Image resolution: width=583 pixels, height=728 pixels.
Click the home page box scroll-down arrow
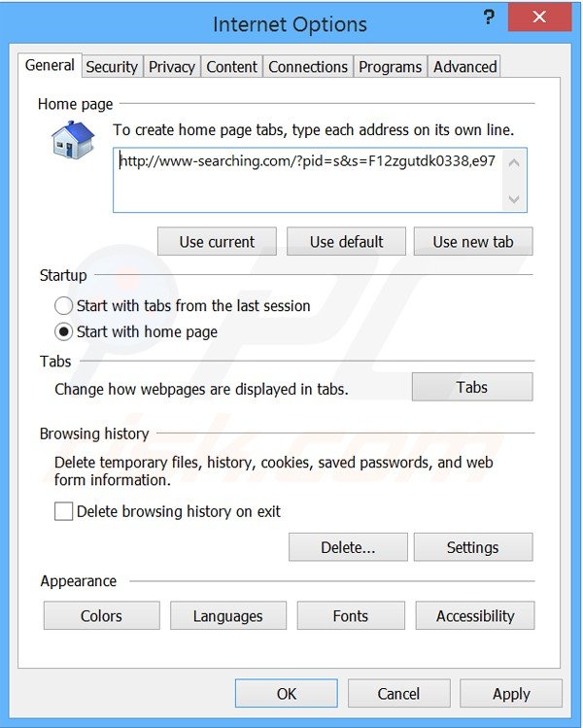point(514,199)
